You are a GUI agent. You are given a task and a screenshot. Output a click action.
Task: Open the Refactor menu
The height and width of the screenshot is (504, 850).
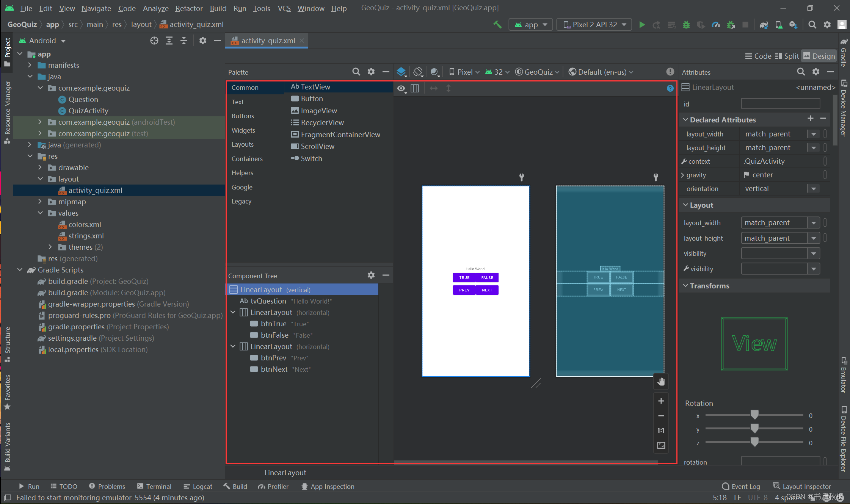pos(189,8)
